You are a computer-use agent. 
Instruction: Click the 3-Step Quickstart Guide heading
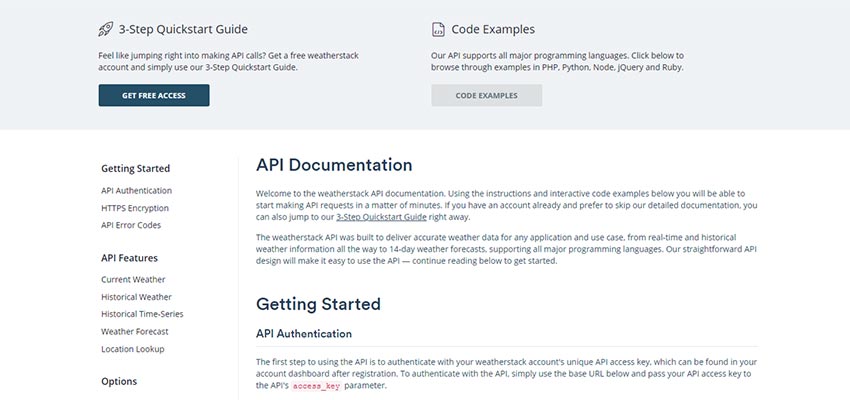coord(183,29)
